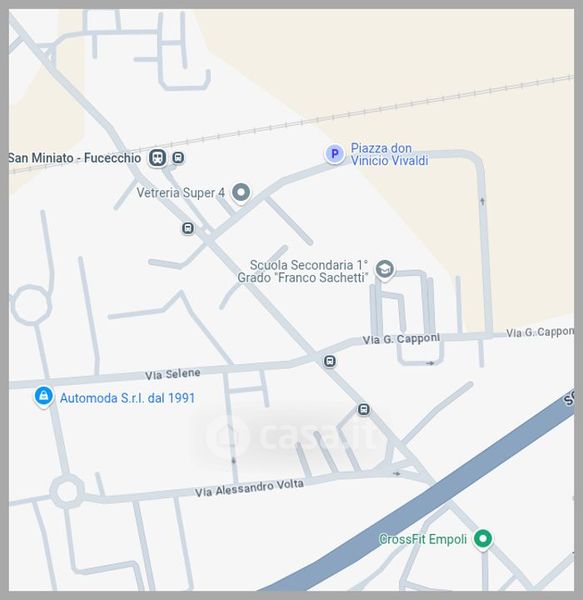Viewport: 583px width, 600px height.
Task: Click the bus stop icon just below Vetreria Super 4
Action: (x=187, y=228)
